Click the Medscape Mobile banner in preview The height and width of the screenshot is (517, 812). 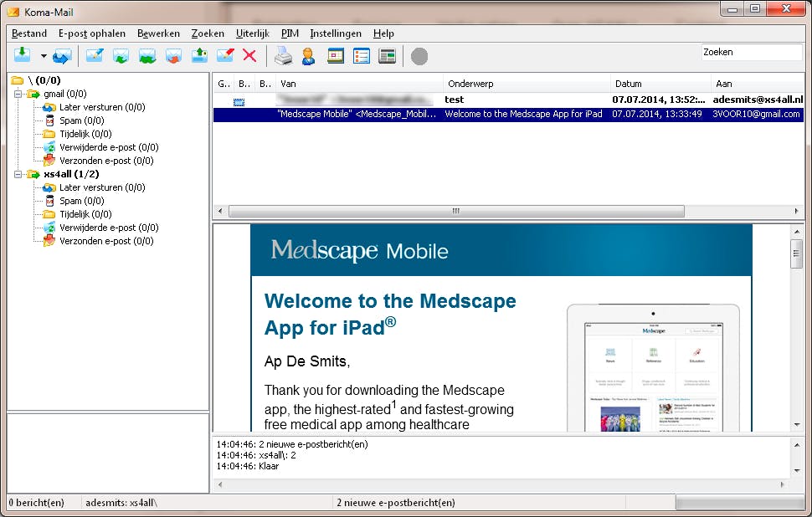[x=501, y=250]
